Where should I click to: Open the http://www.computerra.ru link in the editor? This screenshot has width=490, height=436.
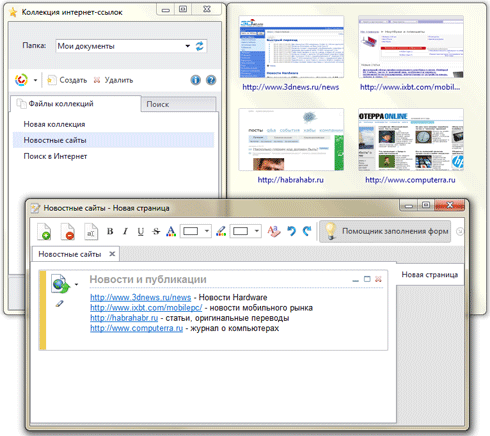pos(136,328)
